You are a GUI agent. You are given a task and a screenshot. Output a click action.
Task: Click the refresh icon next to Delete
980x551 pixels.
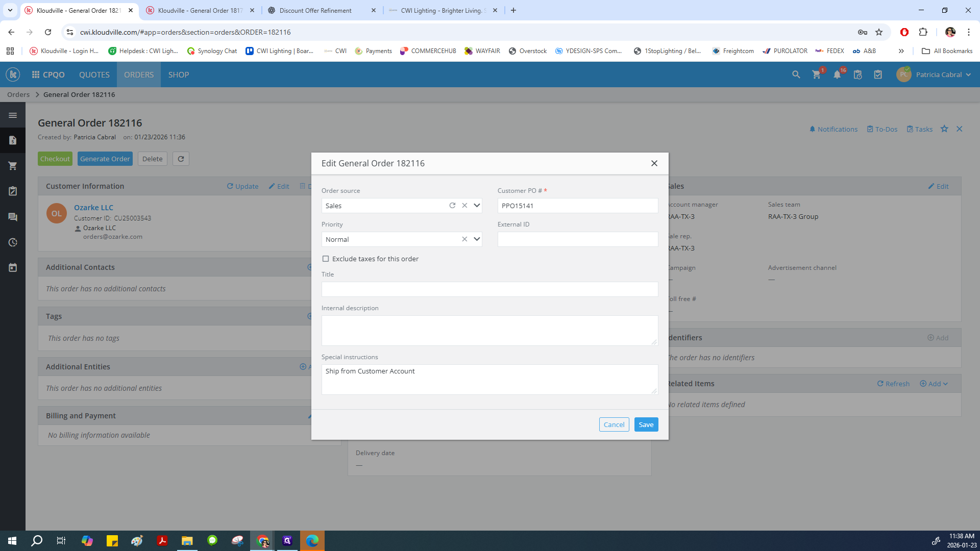tap(181, 159)
